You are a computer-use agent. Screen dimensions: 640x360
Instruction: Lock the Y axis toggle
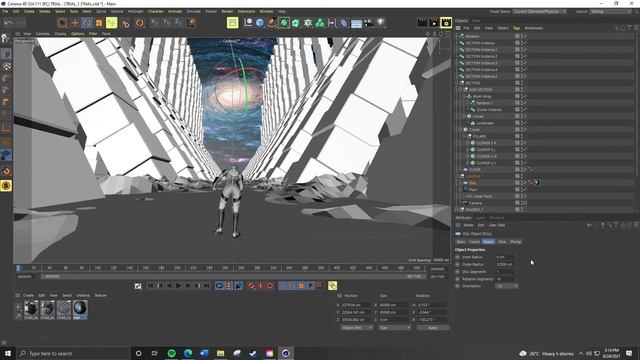click(167, 23)
